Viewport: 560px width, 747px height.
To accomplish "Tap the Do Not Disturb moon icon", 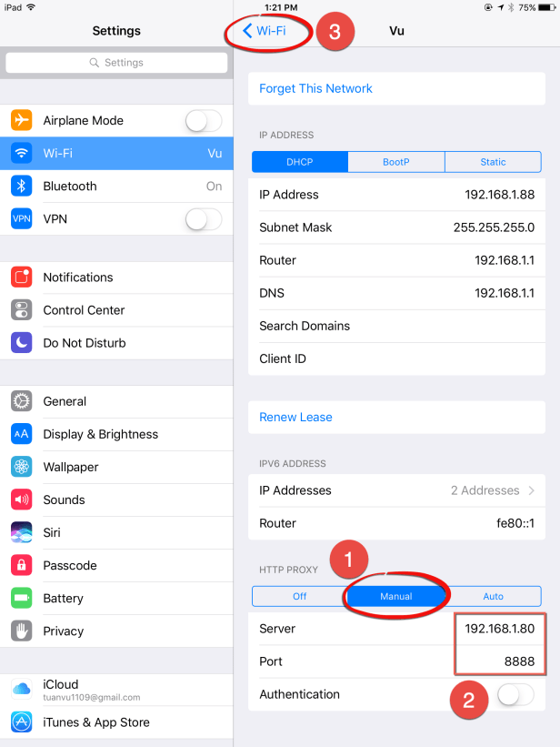I will 22,342.
